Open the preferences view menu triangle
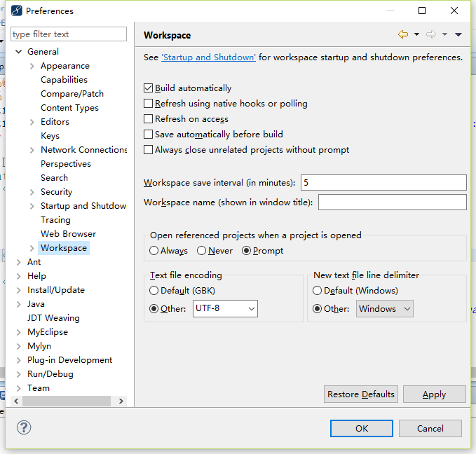The height and width of the screenshot is (454, 476). 458,34
